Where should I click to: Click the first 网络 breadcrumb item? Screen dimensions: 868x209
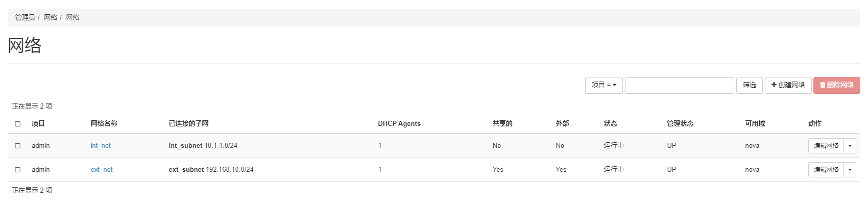click(51, 17)
